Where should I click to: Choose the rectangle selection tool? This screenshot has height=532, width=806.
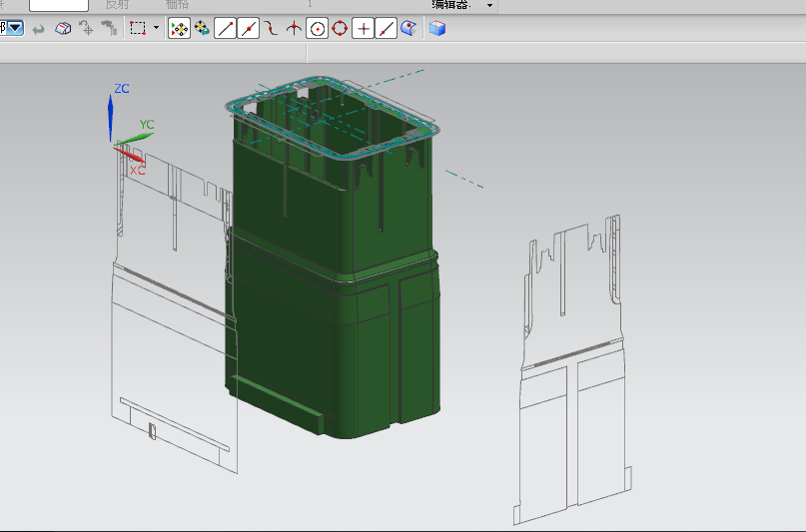tap(138, 29)
